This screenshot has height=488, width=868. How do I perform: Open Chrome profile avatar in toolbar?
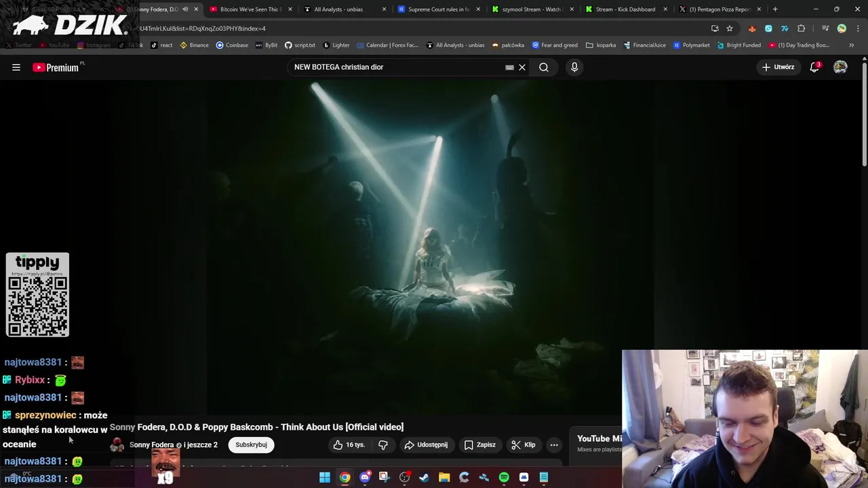(x=842, y=28)
